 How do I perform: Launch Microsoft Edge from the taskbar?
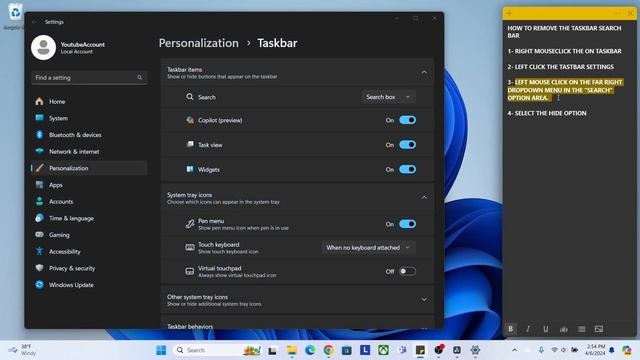click(310, 350)
